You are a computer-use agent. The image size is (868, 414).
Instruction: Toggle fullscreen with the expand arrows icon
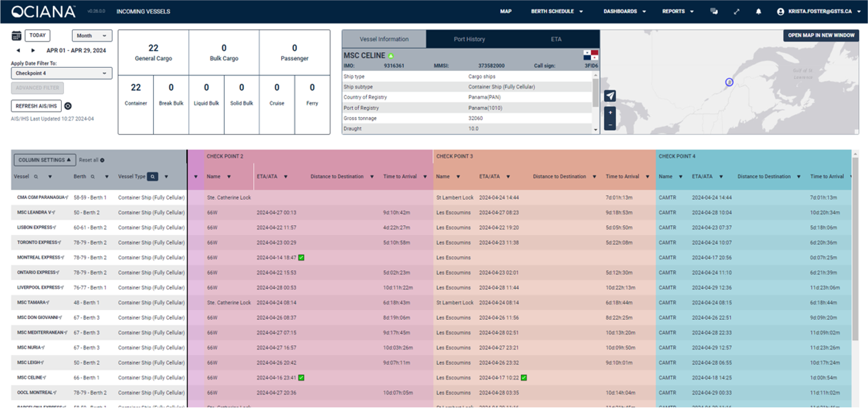tap(736, 11)
